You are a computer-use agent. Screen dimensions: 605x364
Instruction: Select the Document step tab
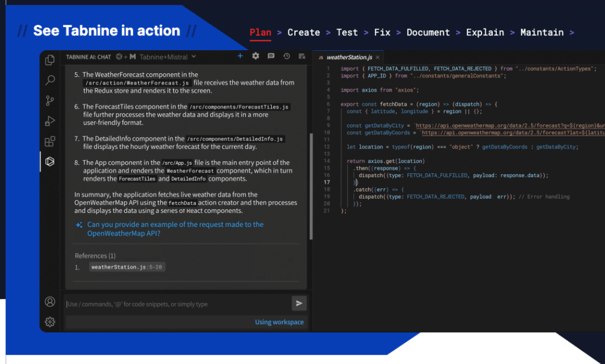428,32
